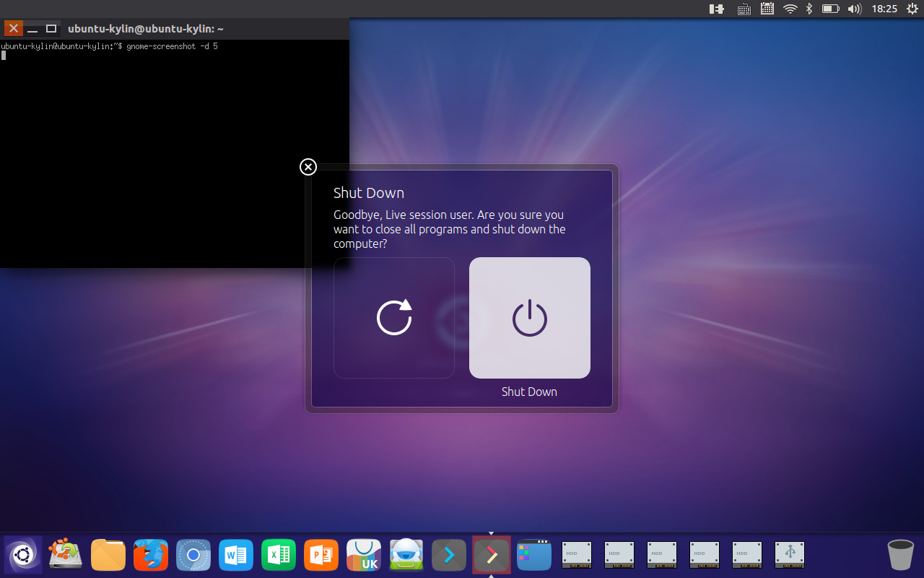Click the ubuntu-kylin terminal title bar
Viewport: 924px width, 578px height.
click(x=144, y=29)
